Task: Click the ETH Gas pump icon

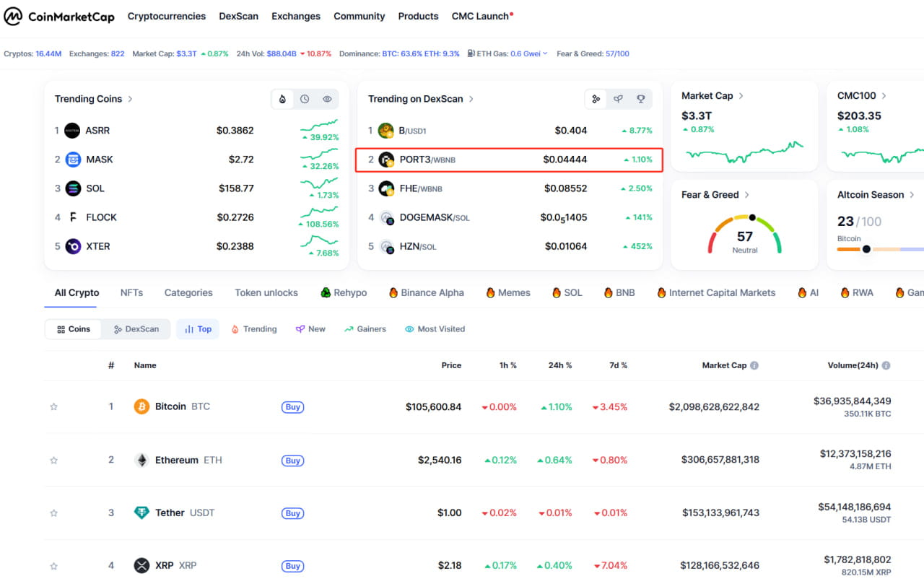Action: [x=471, y=53]
